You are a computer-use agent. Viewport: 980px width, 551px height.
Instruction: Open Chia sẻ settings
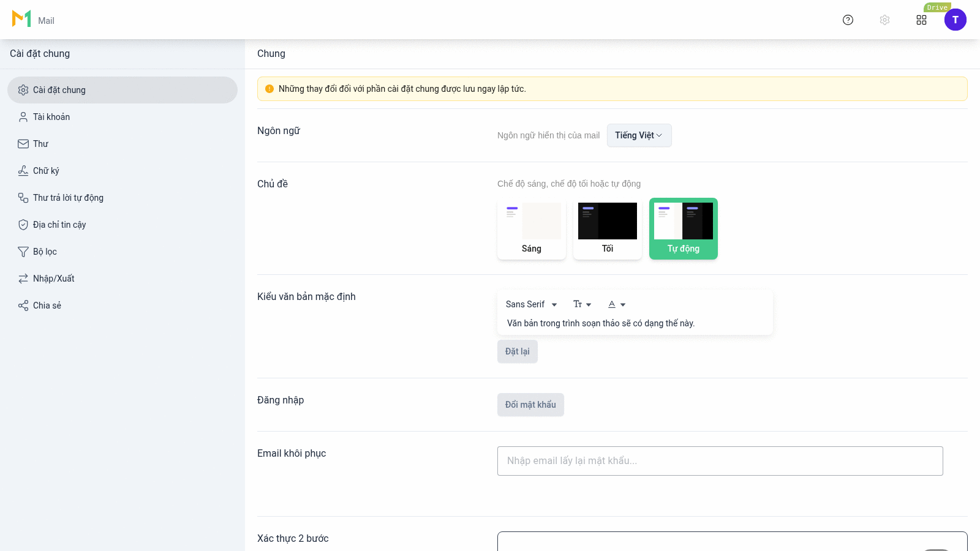(x=123, y=305)
